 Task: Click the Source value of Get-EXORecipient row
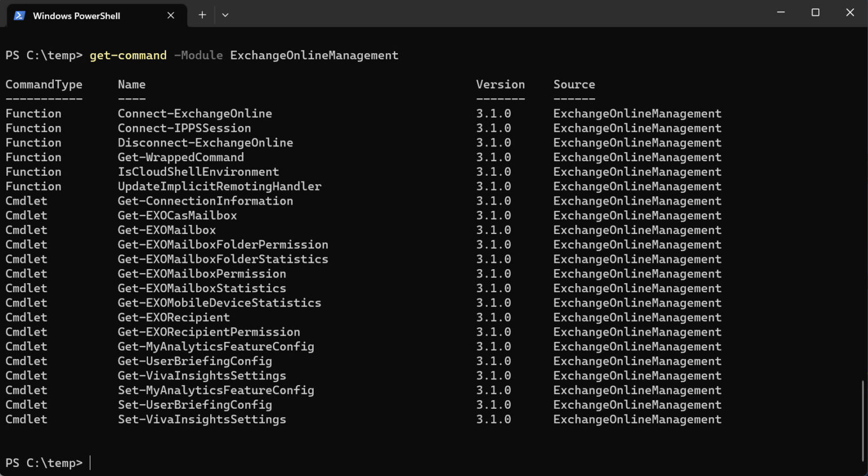coord(637,317)
